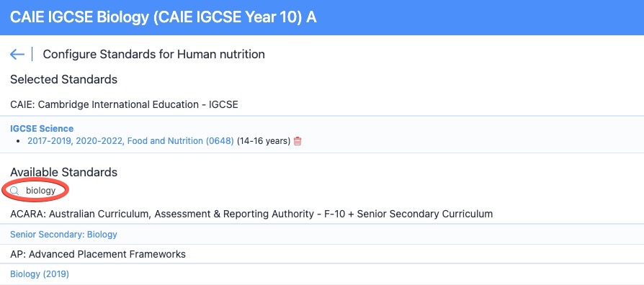Click the vertical divider beside the back arrow
The height and width of the screenshot is (285, 644).
pyautogui.click(x=32, y=54)
